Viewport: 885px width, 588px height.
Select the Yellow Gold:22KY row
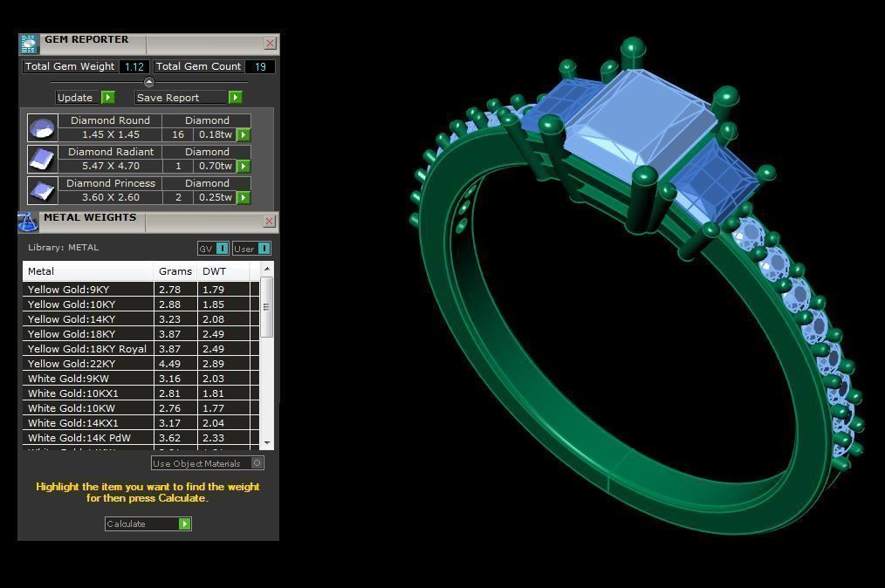[x=141, y=364]
